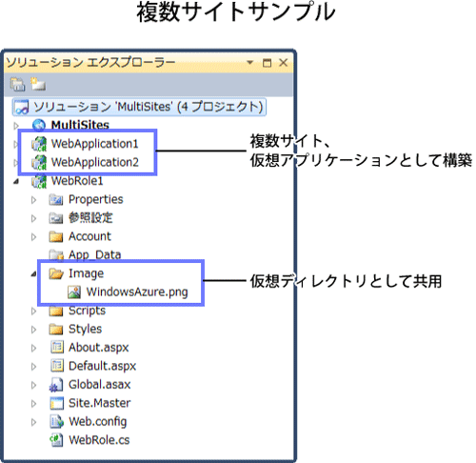Select the Properties item
The width and height of the screenshot is (476, 463).
[96, 199]
